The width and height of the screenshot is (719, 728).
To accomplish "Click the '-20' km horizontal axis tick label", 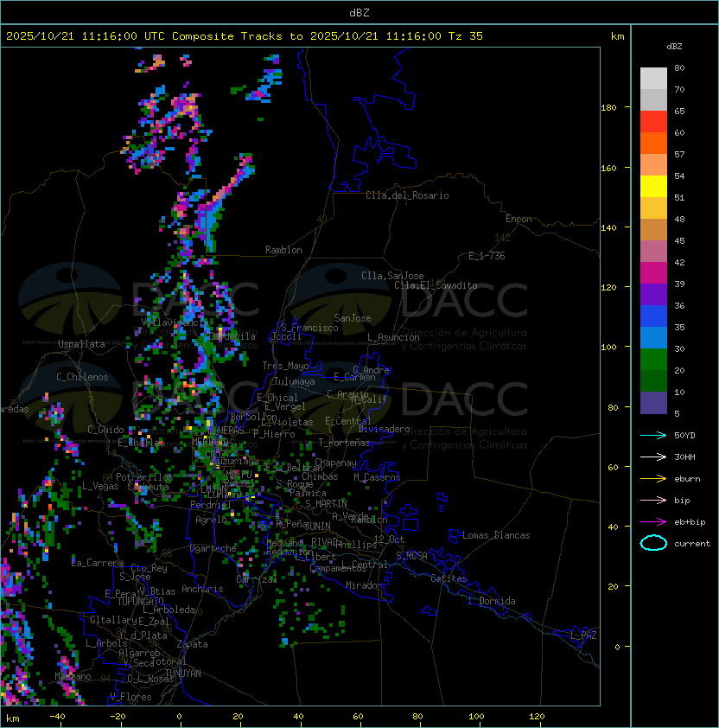I will tap(118, 717).
